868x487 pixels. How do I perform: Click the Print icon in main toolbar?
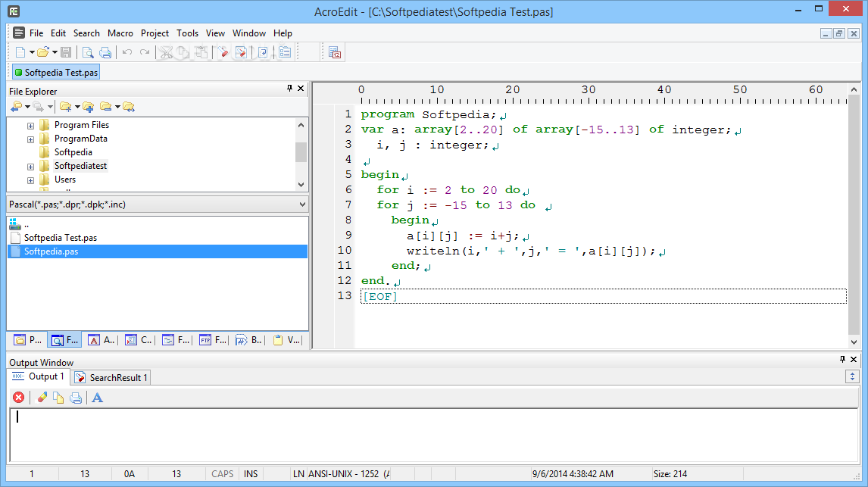coord(105,52)
